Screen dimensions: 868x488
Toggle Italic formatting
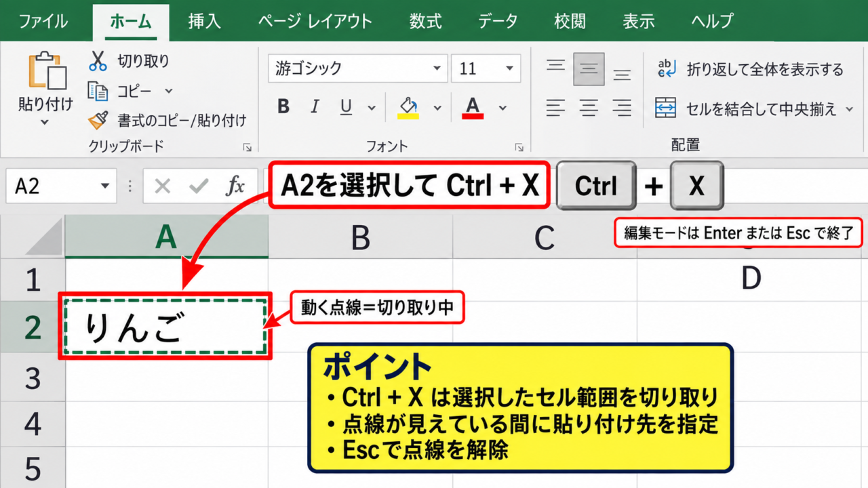[x=315, y=107]
